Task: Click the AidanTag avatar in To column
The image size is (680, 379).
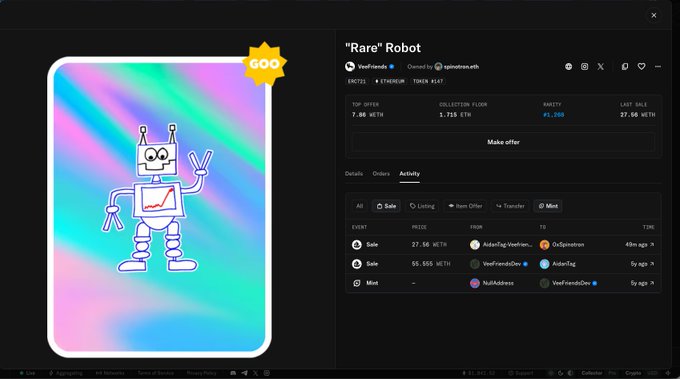Action: (x=544, y=264)
